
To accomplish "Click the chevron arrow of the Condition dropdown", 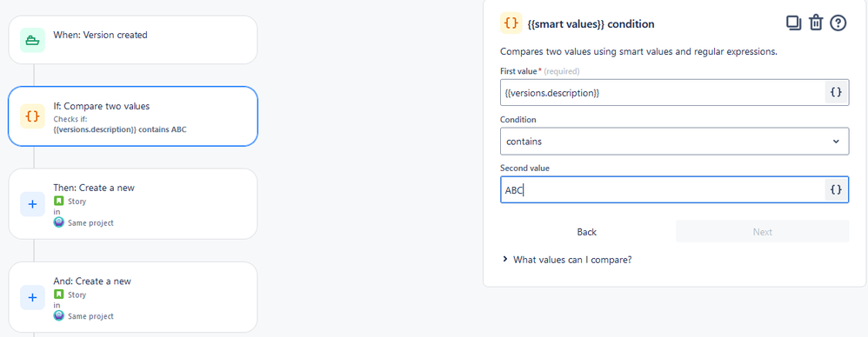I will 836,142.
